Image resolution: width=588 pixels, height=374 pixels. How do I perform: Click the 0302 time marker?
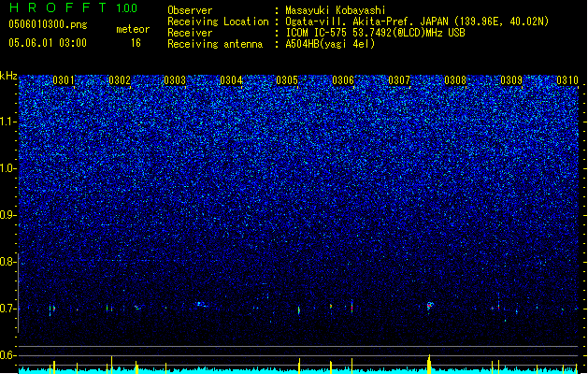pyautogui.click(x=120, y=80)
